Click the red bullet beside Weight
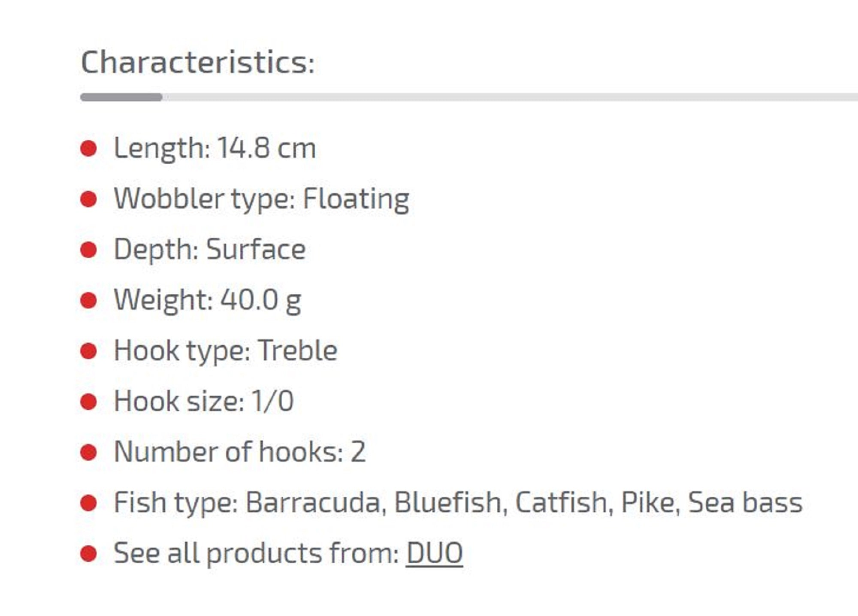The height and width of the screenshot is (616, 858). [89, 301]
